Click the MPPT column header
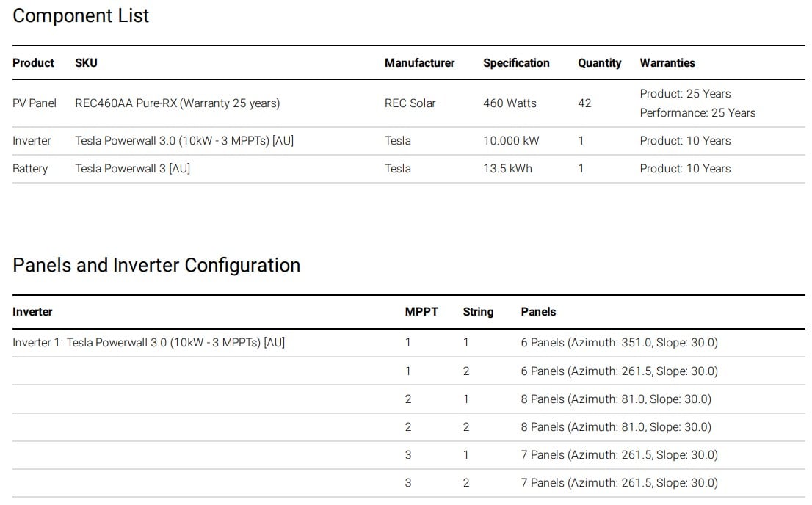Image resolution: width=812 pixels, height=505 pixels. pyautogui.click(x=421, y=312)
